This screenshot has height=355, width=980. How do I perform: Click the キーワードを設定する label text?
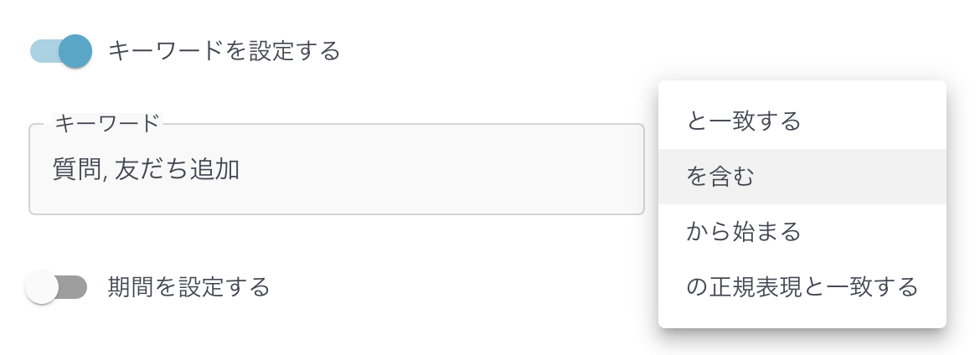click(x=224, y=51)
